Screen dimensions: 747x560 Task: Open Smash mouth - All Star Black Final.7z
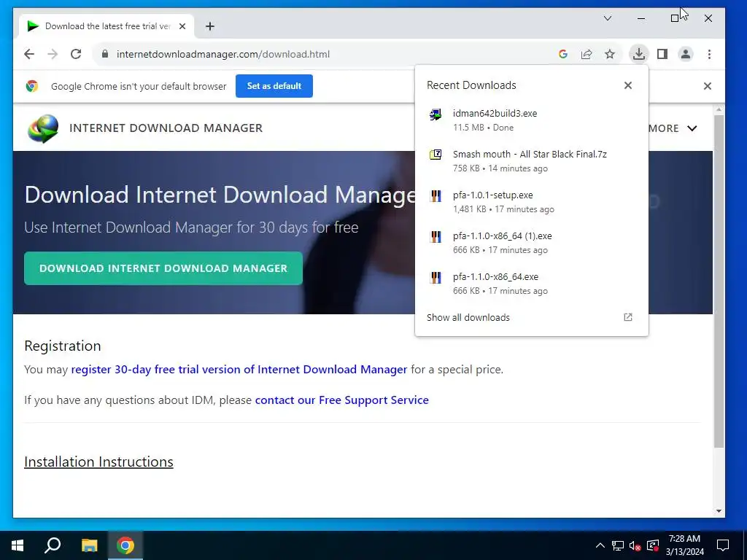pos(530,155)
